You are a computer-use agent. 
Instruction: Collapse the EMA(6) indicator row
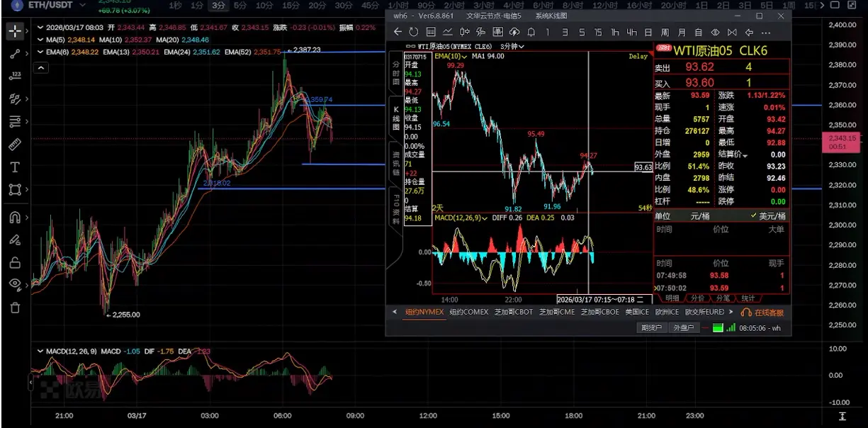39,52
